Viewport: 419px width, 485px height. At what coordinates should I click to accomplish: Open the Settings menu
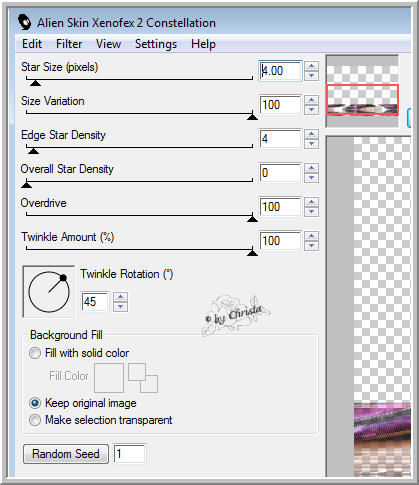coord(156,44)
